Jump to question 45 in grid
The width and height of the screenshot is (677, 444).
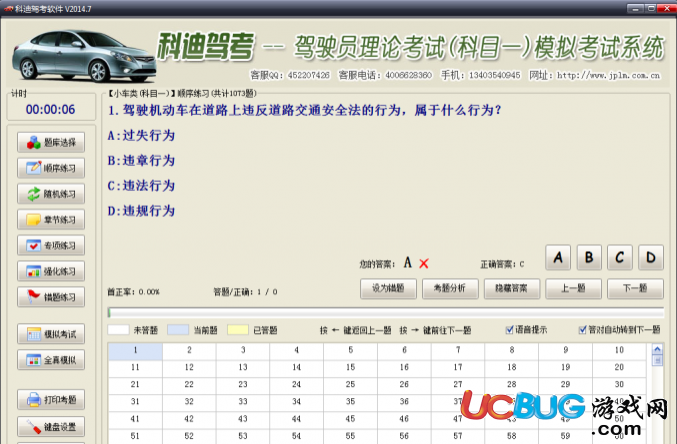point(351,420)
